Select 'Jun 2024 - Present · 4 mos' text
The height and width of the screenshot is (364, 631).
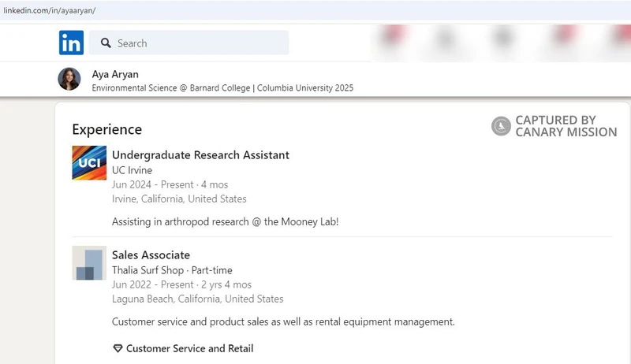coord(170,185)
